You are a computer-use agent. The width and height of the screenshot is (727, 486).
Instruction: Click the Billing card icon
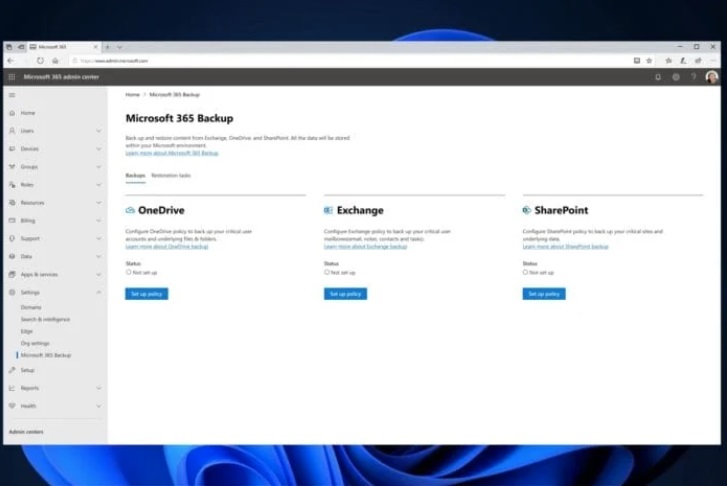pyautogui.click(x=12, y=220)
